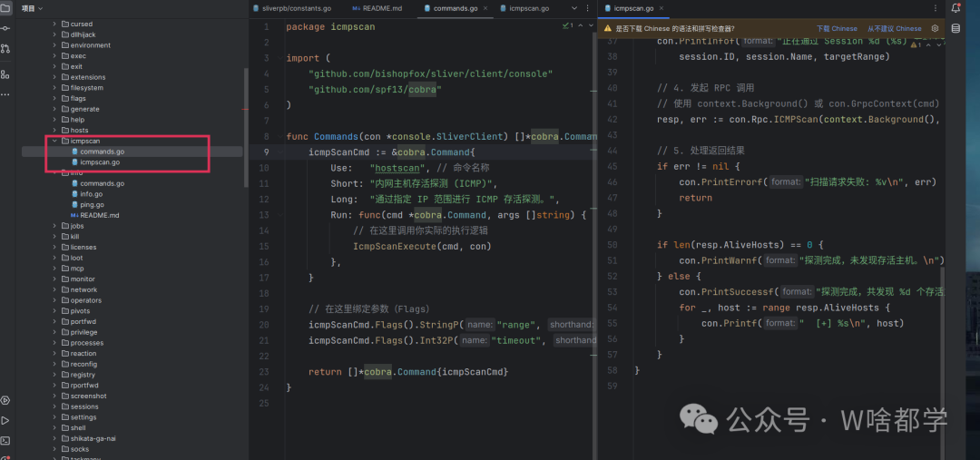Open the Notifications bell icon
Image resolution: width=980 pixels, height=460 pixels.
click(955, 8)
